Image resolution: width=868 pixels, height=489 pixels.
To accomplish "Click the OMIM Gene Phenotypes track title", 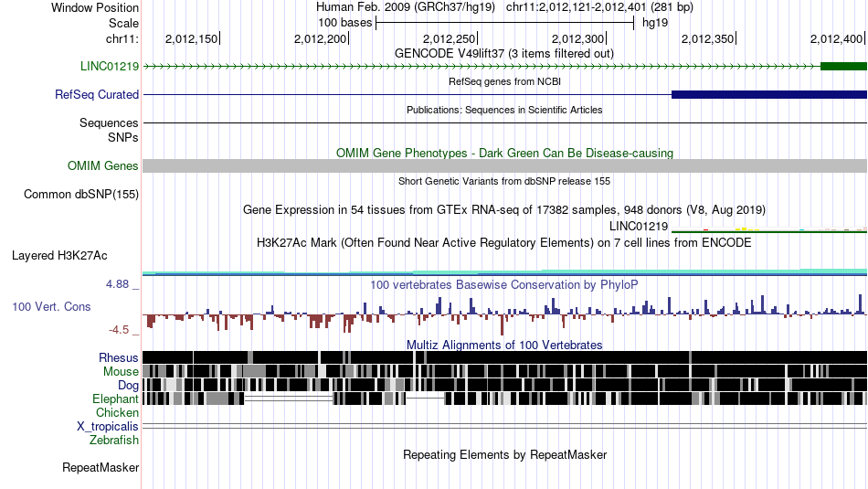I will pos(504,153).
